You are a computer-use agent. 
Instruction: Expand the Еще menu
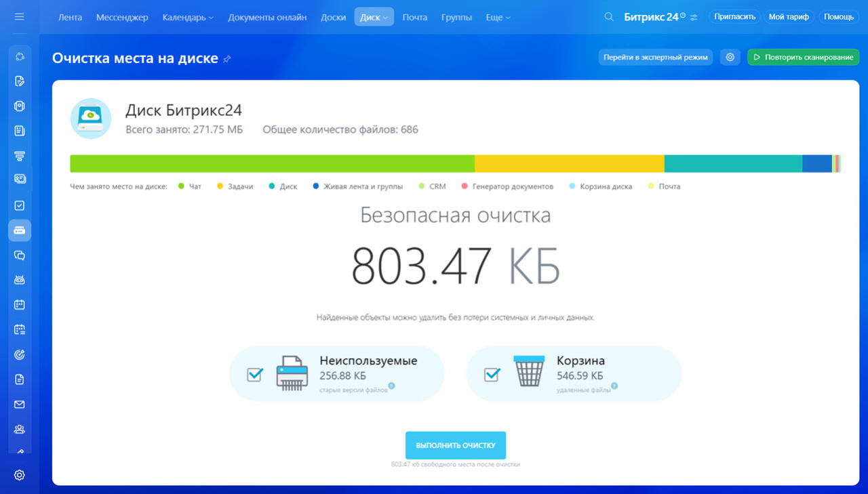click(498, 17)
